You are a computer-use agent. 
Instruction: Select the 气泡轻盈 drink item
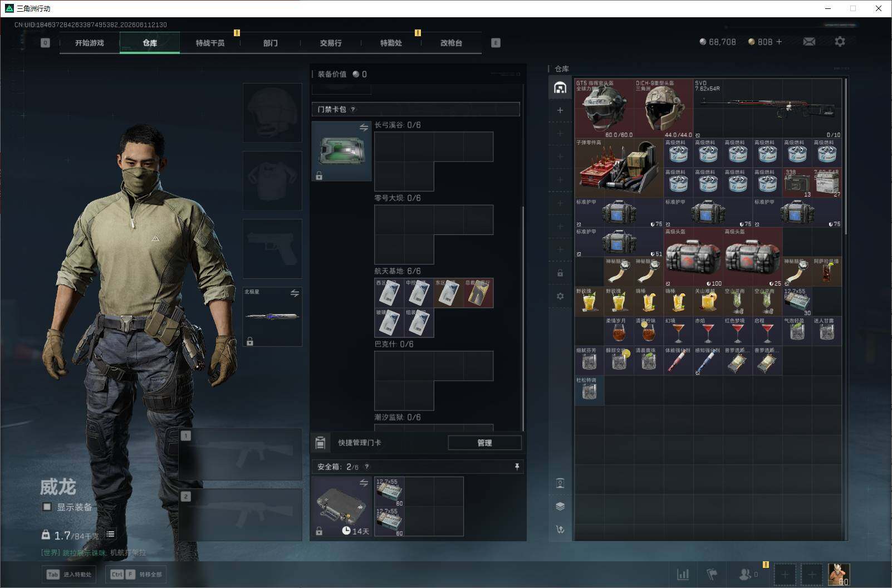tap(797, 331)
